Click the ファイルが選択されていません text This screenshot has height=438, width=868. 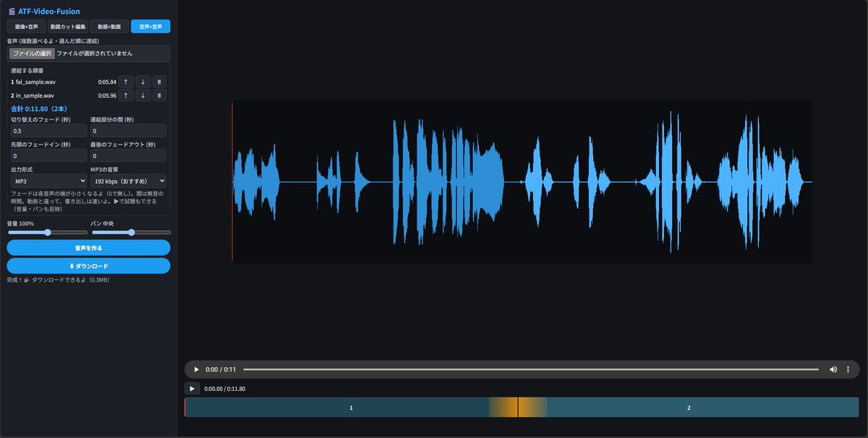coord(95,54)
